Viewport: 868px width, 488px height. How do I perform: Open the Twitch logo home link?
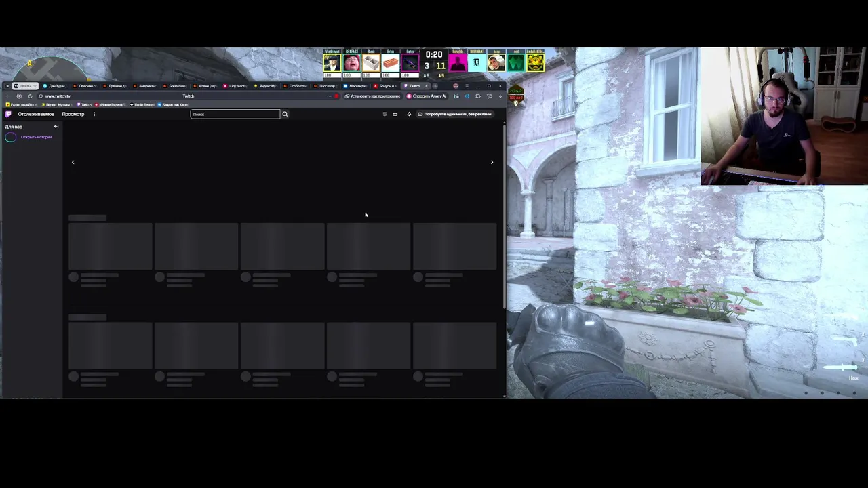8,114
